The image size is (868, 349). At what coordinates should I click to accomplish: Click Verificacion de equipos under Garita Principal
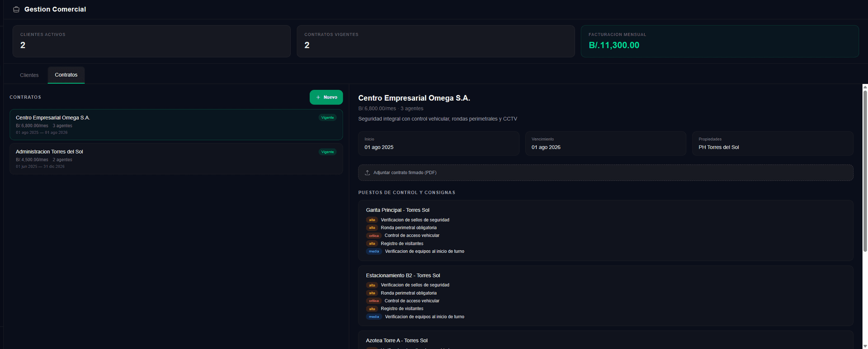[x=425, y=251]
